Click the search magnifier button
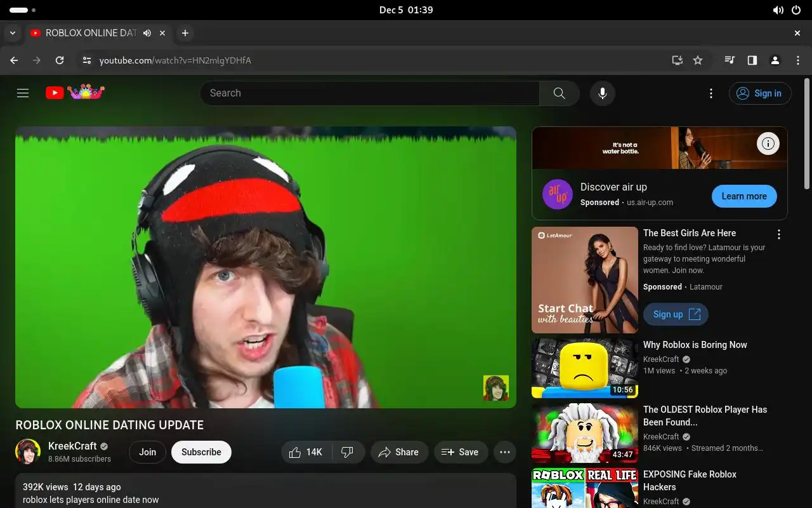The width and height of the screenshot is (812, 508). point(559,93)
